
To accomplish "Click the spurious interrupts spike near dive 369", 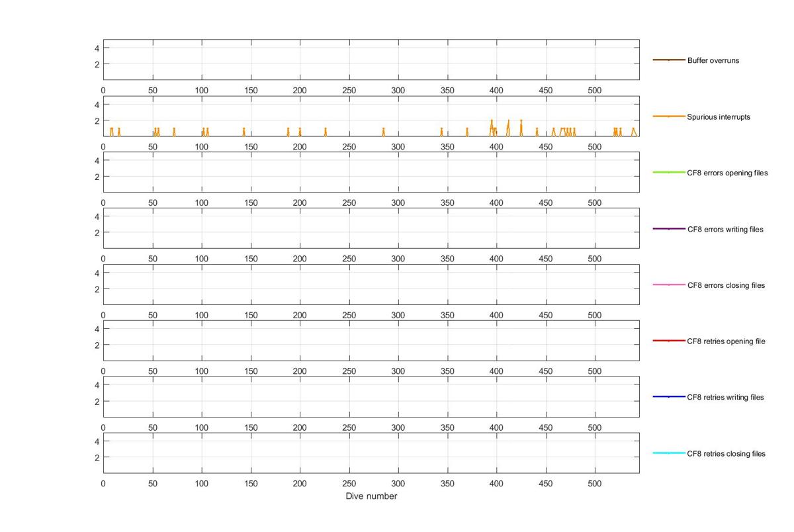I will tap(467, 132).
